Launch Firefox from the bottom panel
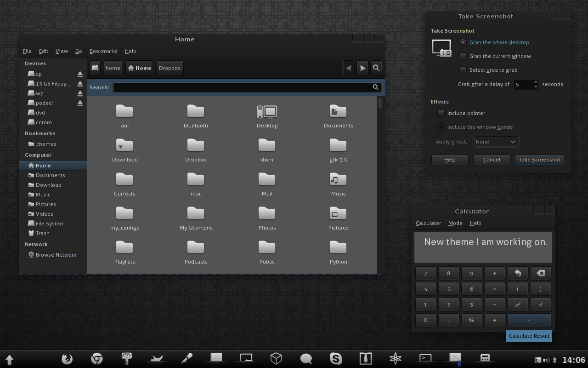The image size is (588, 368). (67, 358)
